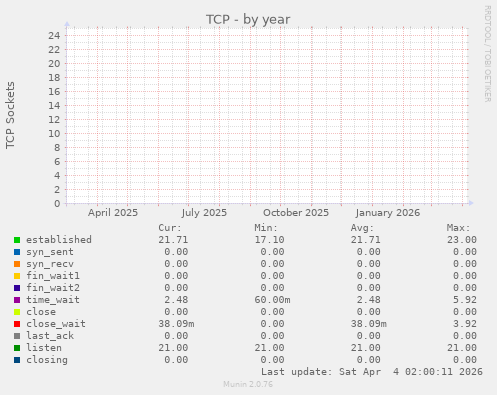Click the y-axis value 12
This screenshot has height=395, width=497.
click(54, 119)
